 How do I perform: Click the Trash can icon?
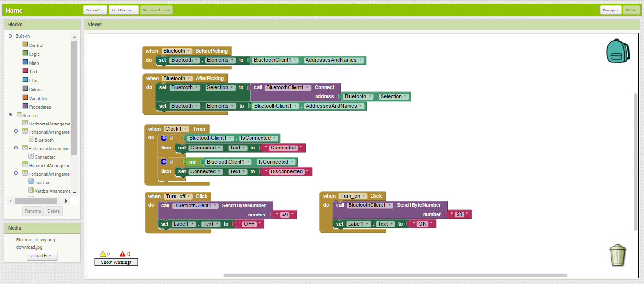click(617, 255)
